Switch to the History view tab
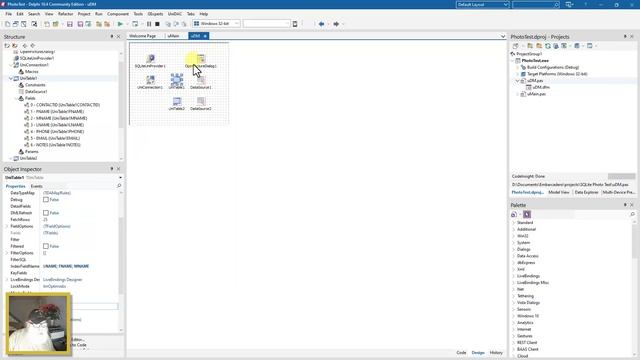Image resolution: width=640 pixels, height=360 pixels. [496, 353]
